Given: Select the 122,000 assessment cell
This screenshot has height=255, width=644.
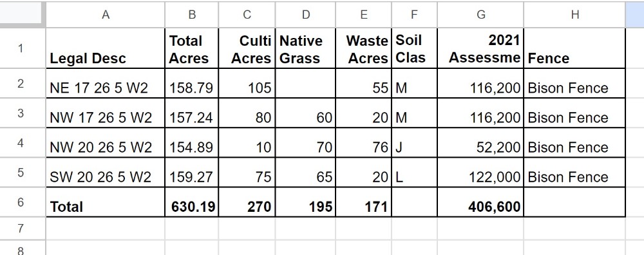Looking at the screenshot, I should pyautogui.click(x=480, y=173).
